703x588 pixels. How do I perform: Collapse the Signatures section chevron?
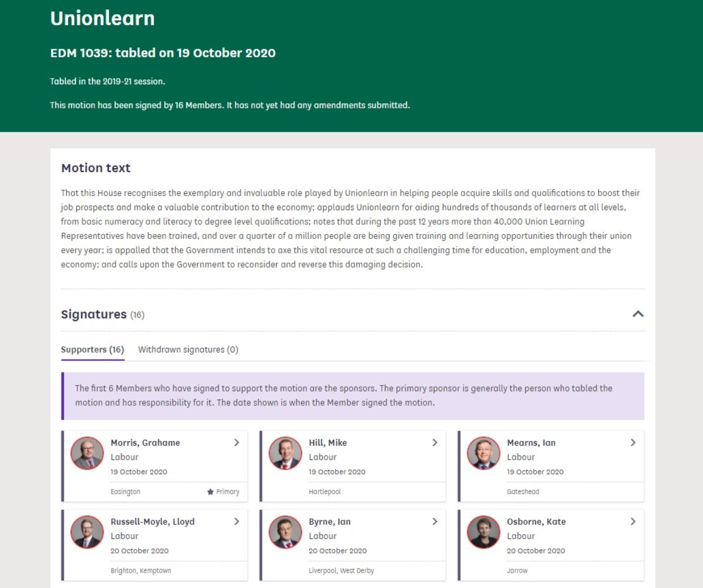638,314
